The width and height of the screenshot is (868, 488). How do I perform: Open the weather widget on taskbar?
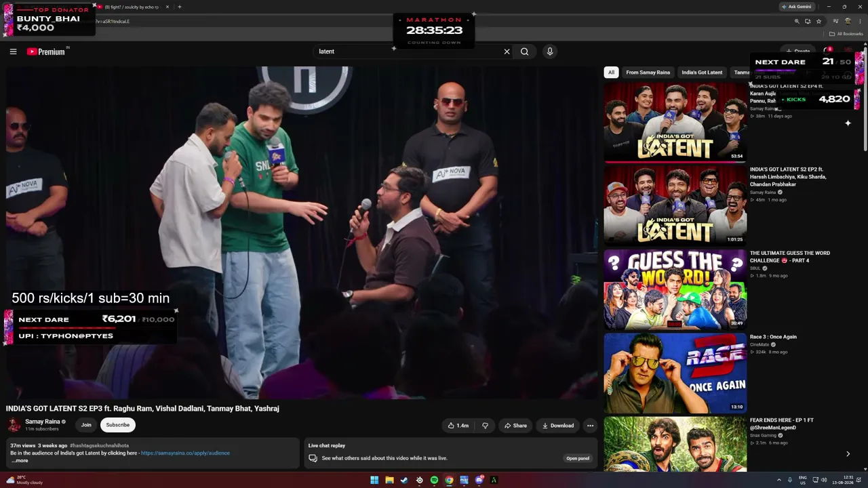25,481
